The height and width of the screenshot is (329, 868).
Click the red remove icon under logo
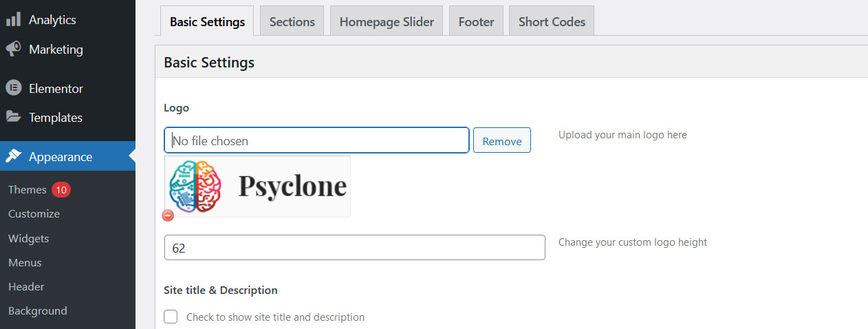tap(168, 215)
